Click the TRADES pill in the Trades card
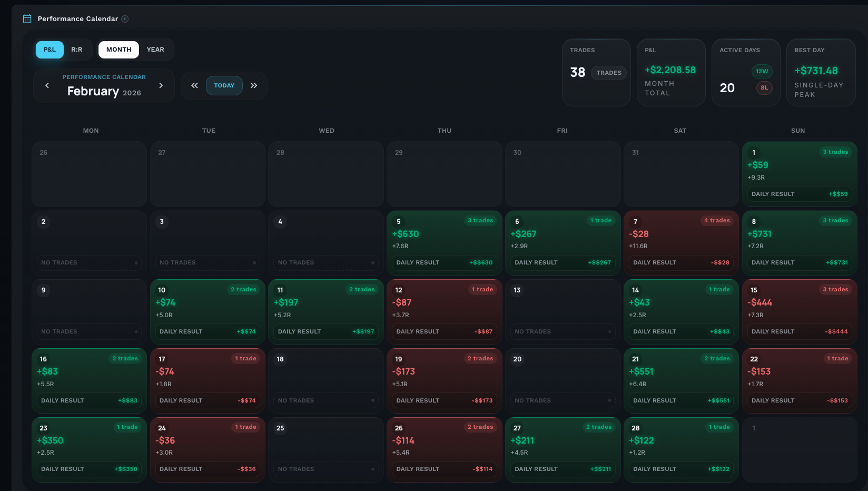The height and width of the screenshot is (491, 868). (609, 73)
